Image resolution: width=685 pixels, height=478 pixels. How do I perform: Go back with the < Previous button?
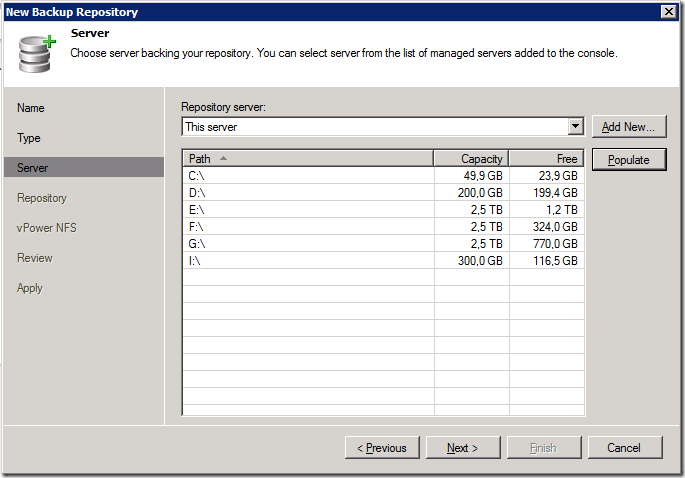pyautogui.click(x=382, y=448)
